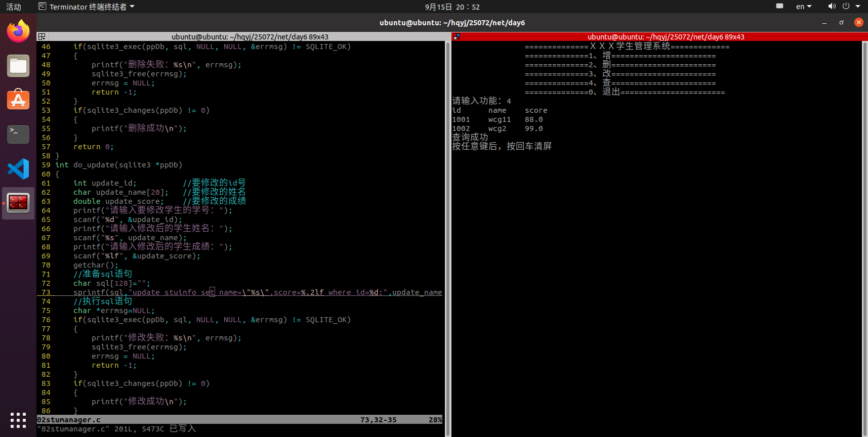Click keyboard indicator icon in top bar
The image size is (868, 437).
(779, 7)
